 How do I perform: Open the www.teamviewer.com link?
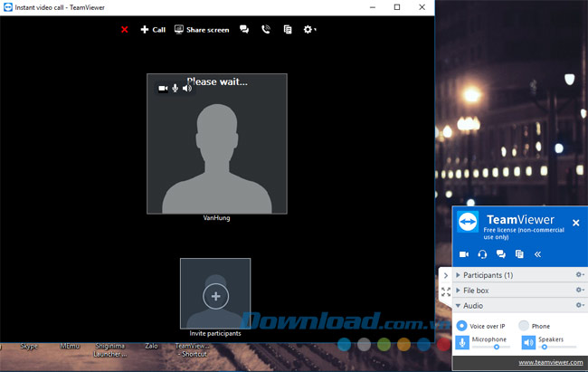coord(551,363)
